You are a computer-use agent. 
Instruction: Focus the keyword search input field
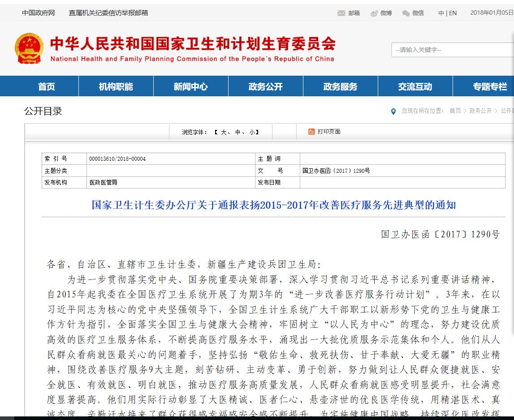point(452,50)
